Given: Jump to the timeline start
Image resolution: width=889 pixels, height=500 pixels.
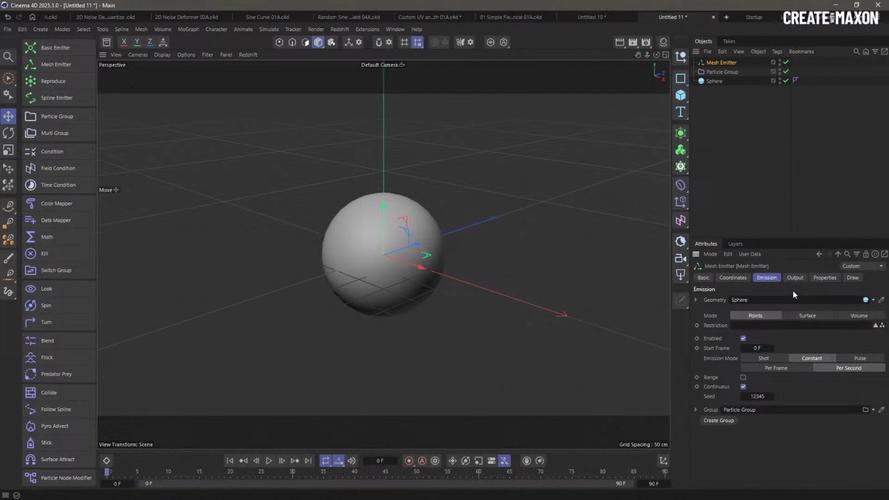Looking at the screenshot, I should [230, 461].
